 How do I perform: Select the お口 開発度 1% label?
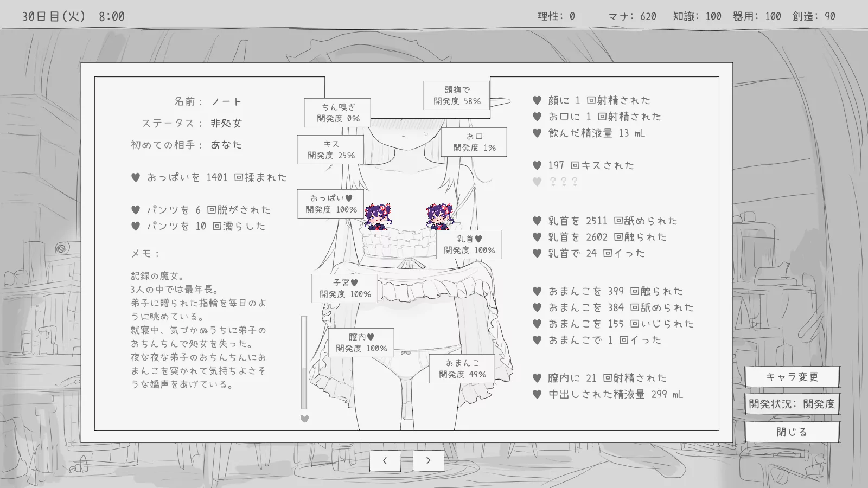[474, 142]
